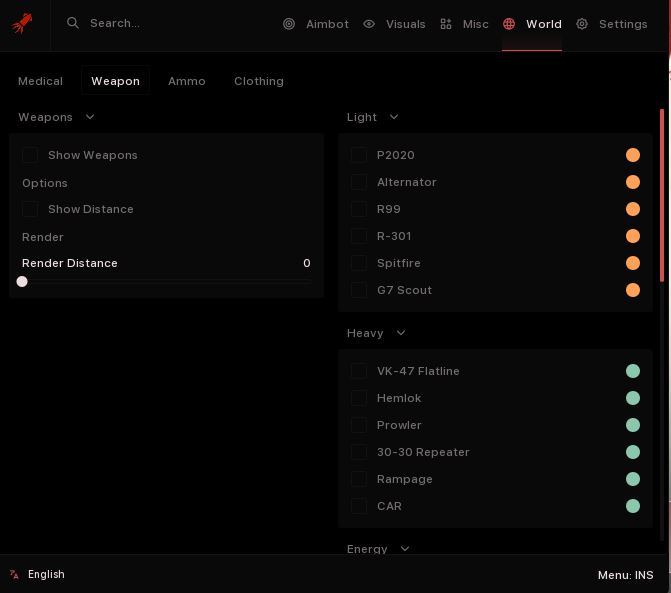671x593 pixels.
Task: Click the red squid logo icon
Action: 22,23
